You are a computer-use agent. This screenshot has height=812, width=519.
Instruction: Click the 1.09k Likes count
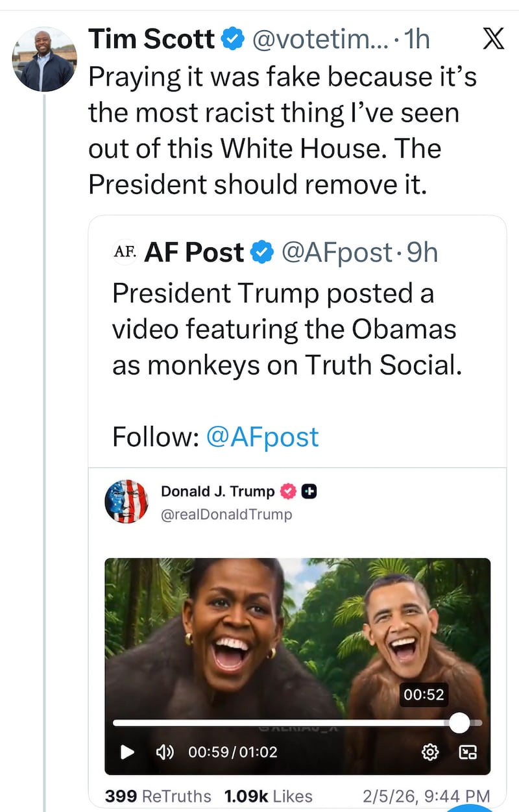[267, 796]
